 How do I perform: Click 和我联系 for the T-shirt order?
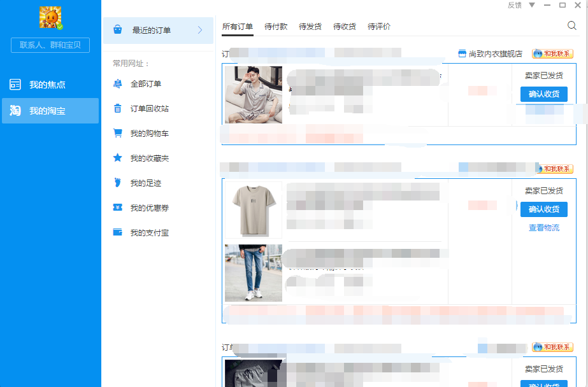pos(554,169)
